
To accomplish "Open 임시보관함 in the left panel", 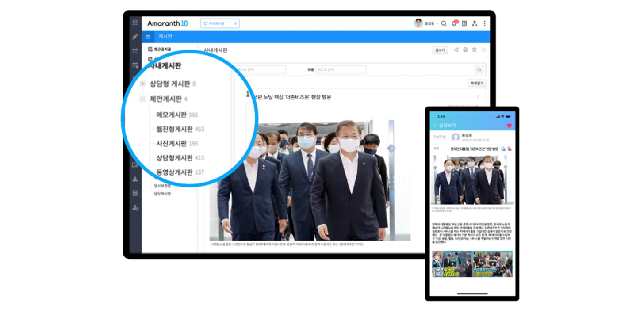I will point(162,186).
